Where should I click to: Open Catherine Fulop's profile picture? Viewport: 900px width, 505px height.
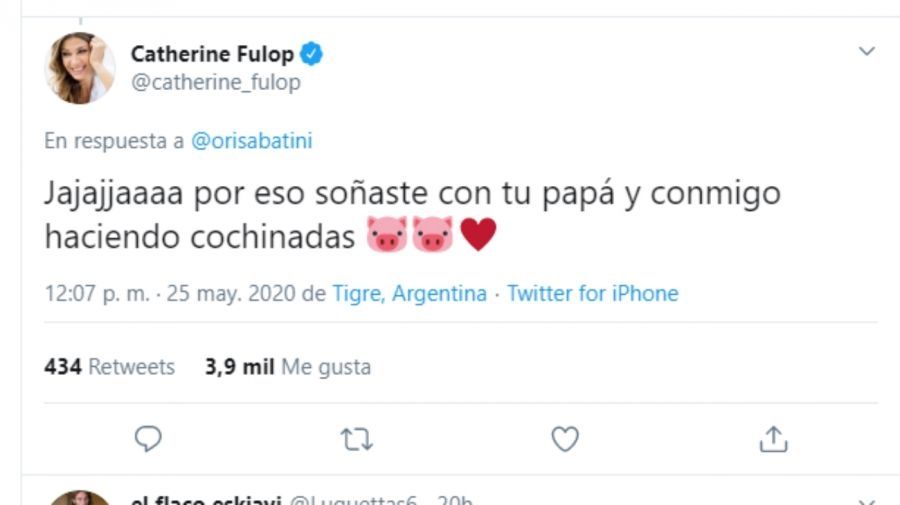pyautogui.click(x=79, y=68)
